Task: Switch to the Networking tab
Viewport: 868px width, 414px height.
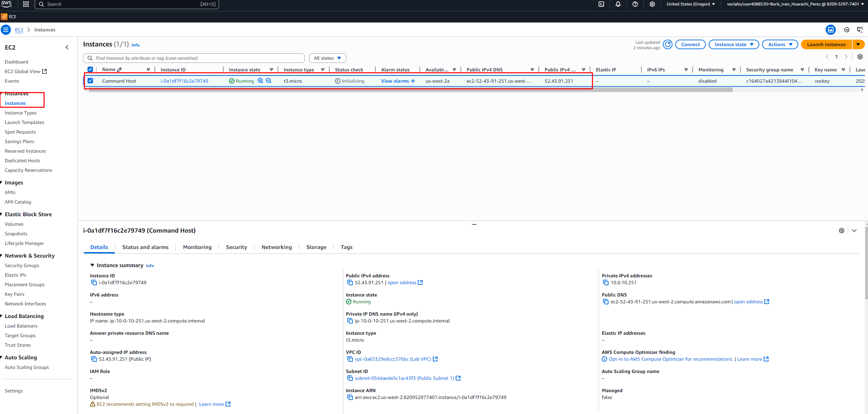Action: 277,247
